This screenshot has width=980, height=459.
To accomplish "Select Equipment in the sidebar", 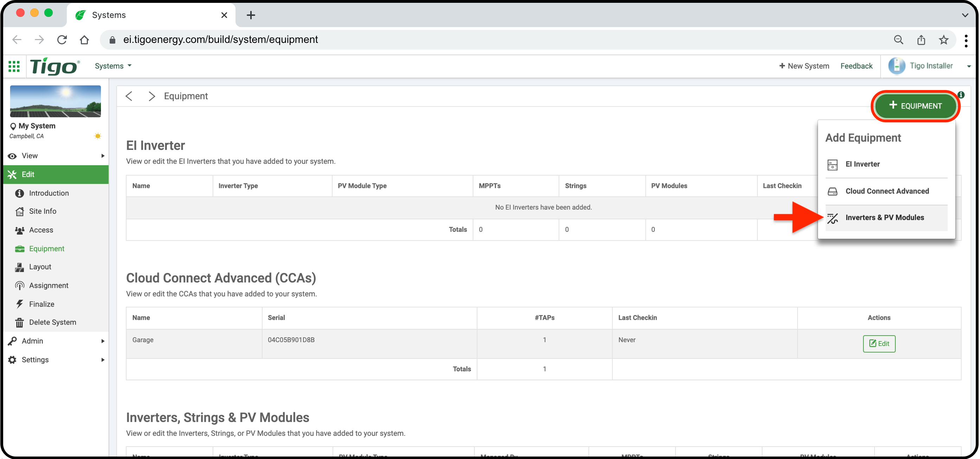I will tap(47, 249).
